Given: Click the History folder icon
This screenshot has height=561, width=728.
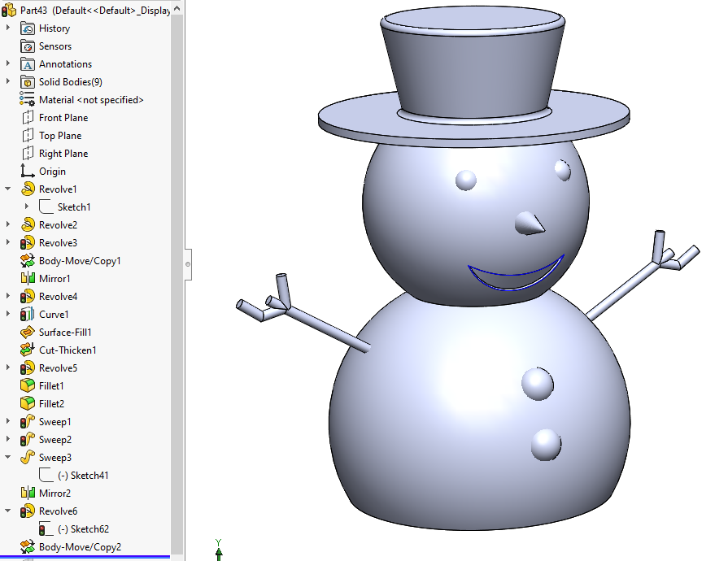Looking at the screenshot, I should point(28,28).
